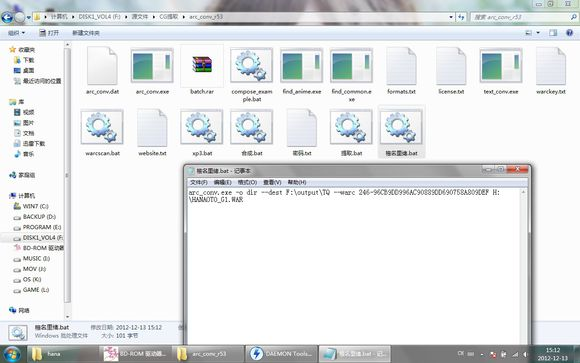Click the Explorer back navigation arrow
This screenshot has width=580, height=363.
coord(7,17)
